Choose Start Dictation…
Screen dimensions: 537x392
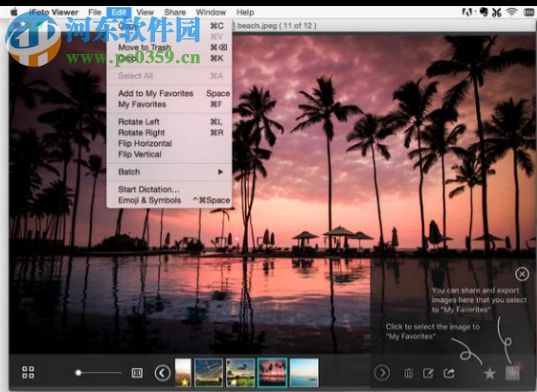coord(170,189)
